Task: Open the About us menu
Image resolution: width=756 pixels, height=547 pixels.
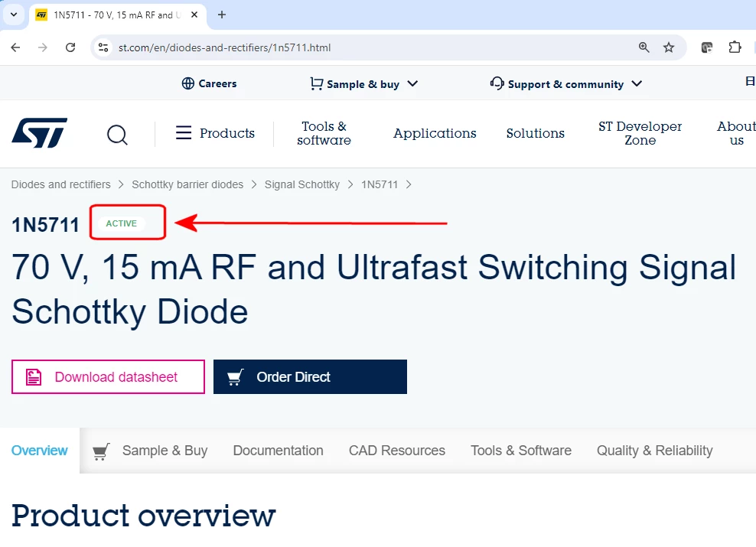Action: pyautogui.click(x=736, y=133)
